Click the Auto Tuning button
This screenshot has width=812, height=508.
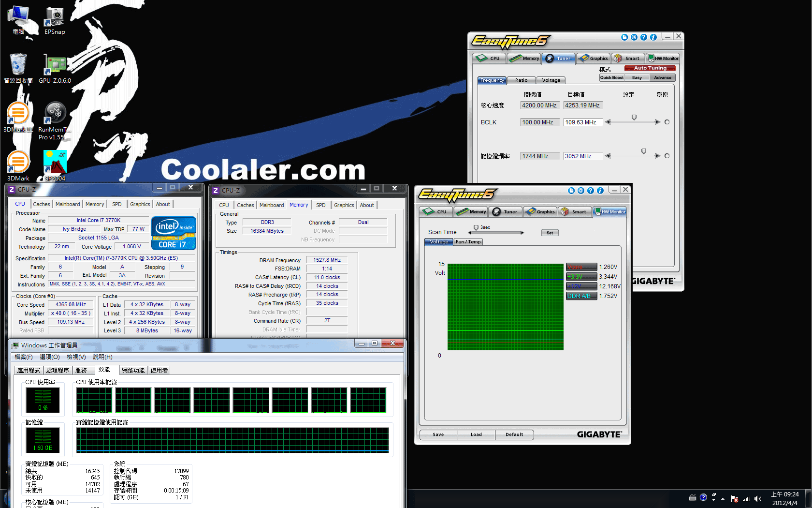(x=650, y=68)
